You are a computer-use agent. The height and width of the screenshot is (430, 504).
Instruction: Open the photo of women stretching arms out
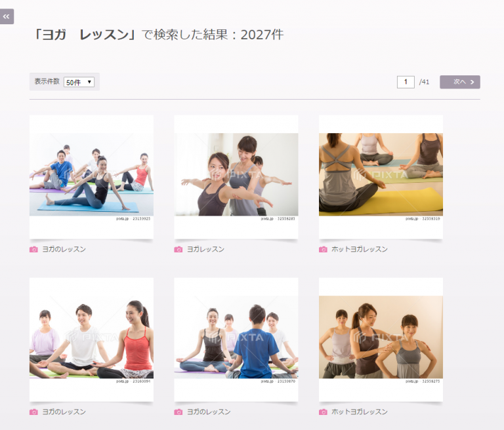pos(236,175)
